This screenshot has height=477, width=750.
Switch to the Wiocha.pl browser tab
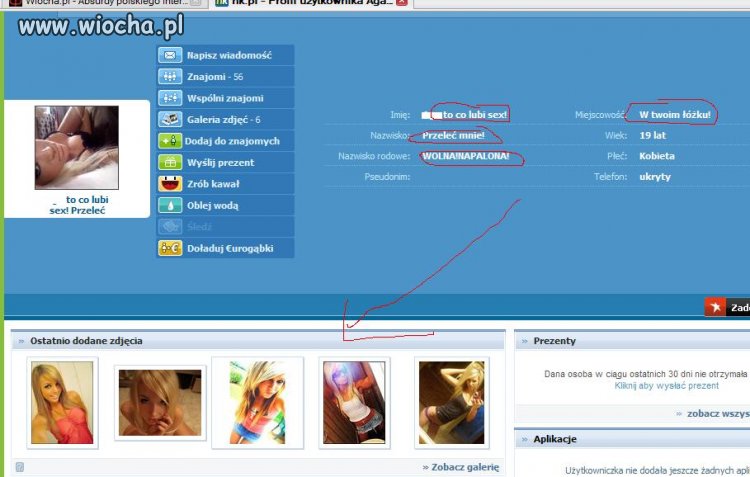104,3
